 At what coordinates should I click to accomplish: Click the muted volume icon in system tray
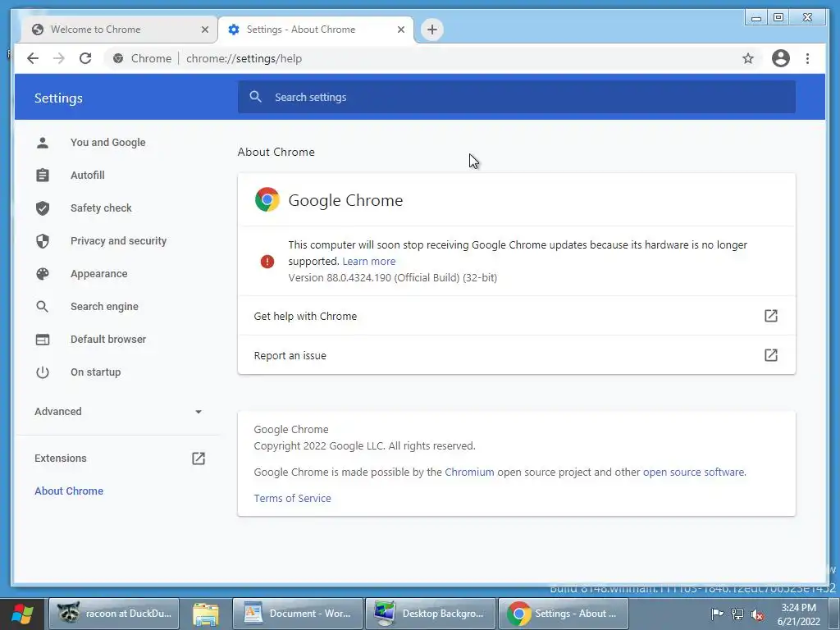757,614
